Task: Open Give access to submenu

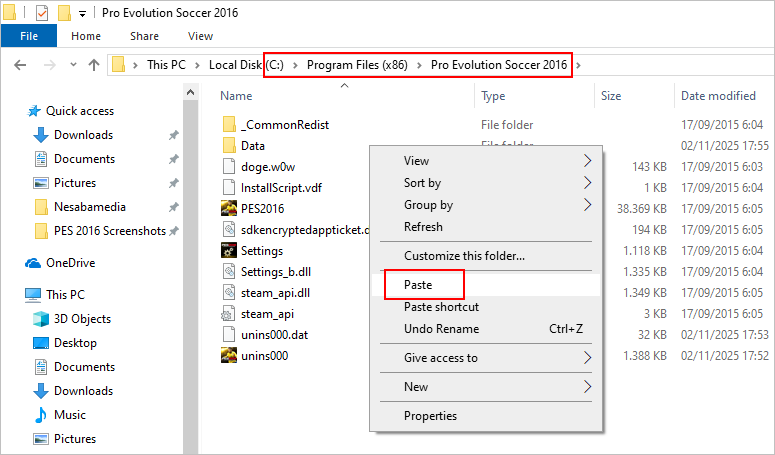Action: pyautogui.click(x=486, y=358)
